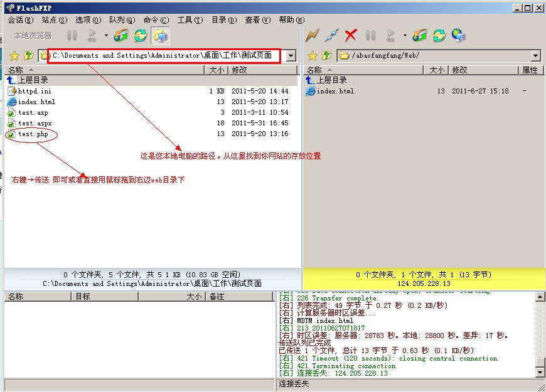Click the refresh icon in local toolbar
546x392 pixels.
[x=140, y=35]
